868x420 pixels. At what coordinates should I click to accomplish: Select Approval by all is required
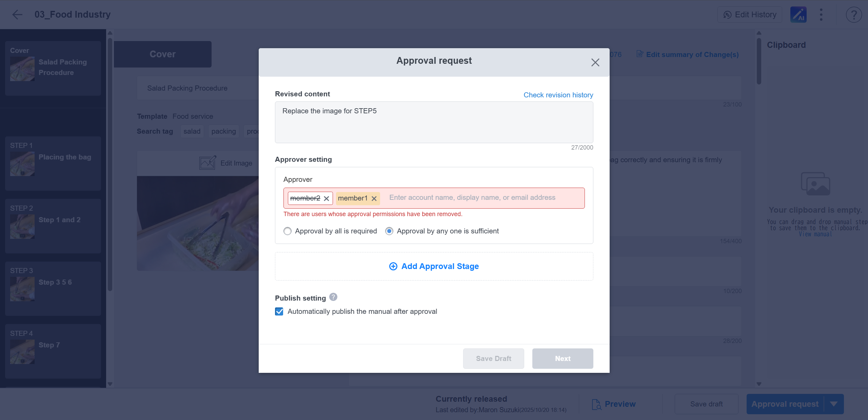click(288, 231)
